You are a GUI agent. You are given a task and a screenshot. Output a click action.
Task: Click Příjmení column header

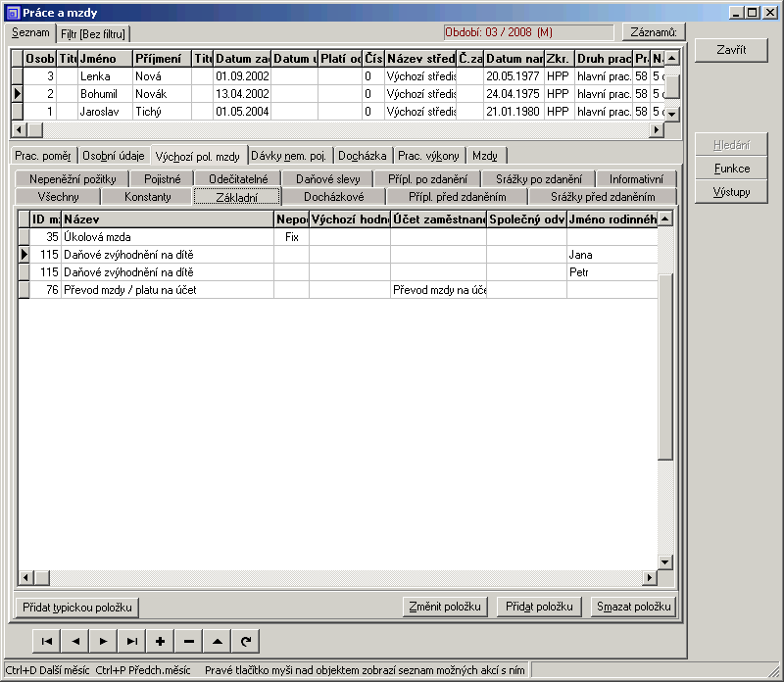(x=163, y=59)
